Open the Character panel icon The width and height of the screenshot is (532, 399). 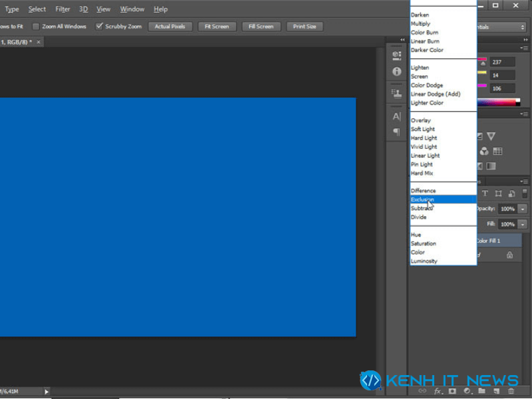tap(396, 116)
